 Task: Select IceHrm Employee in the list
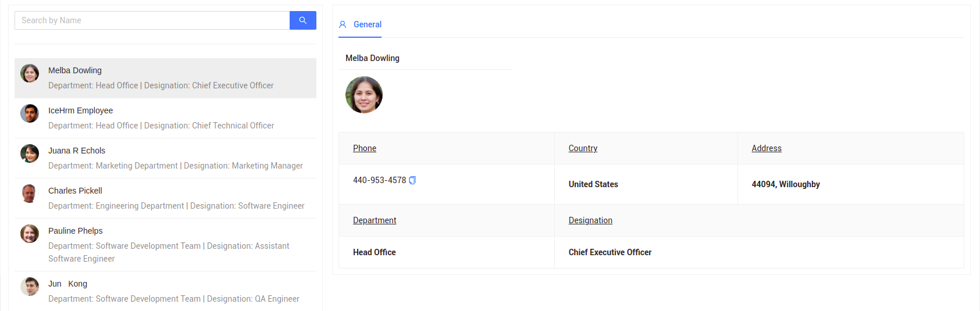pos(165,118)
